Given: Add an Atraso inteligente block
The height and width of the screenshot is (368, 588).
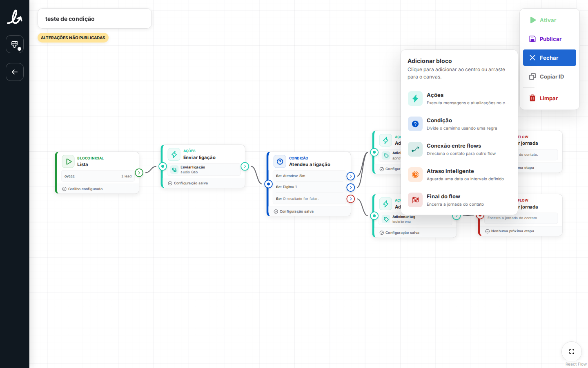Looking at the screenshot, I should click(x=459, y=175).
